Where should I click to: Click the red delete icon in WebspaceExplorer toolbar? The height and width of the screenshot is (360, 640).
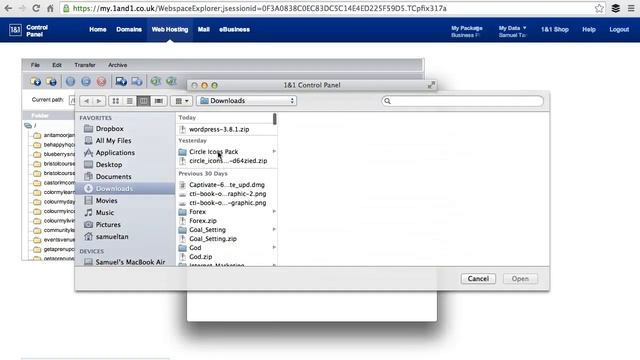pos(101,81)
